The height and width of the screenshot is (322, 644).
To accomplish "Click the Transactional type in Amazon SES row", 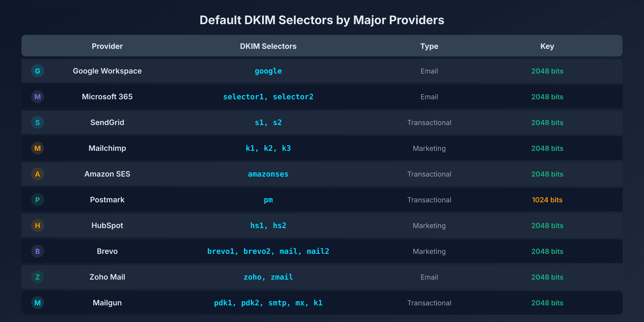I will click(429, 174).
